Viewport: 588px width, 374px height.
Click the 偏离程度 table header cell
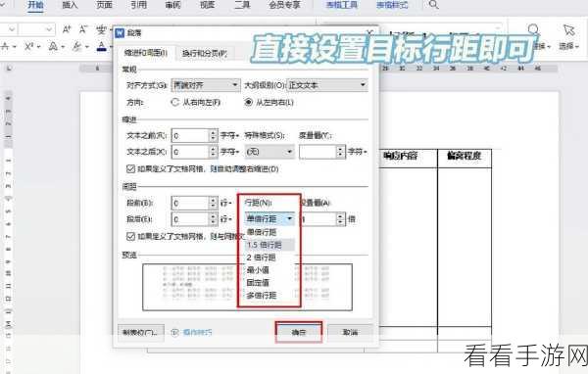pyautogui.click(x=465, y=159)
